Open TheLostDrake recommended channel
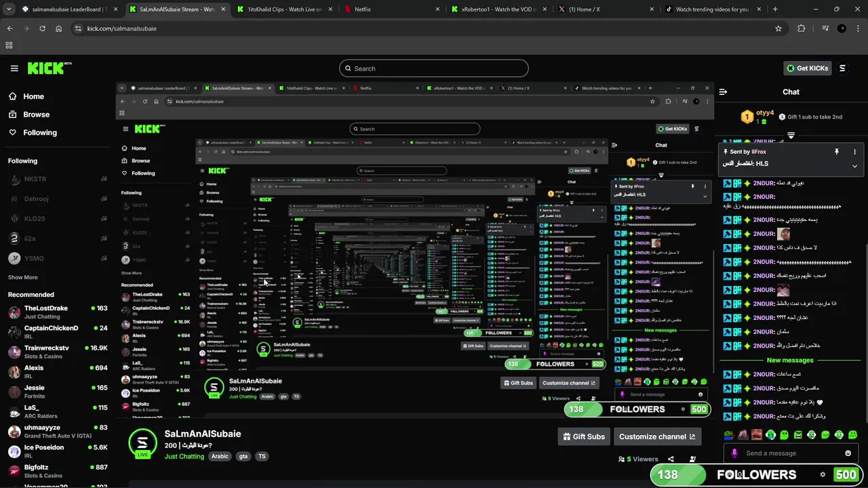The height and width of the screenshot is (488, 868). coord(58,312)
